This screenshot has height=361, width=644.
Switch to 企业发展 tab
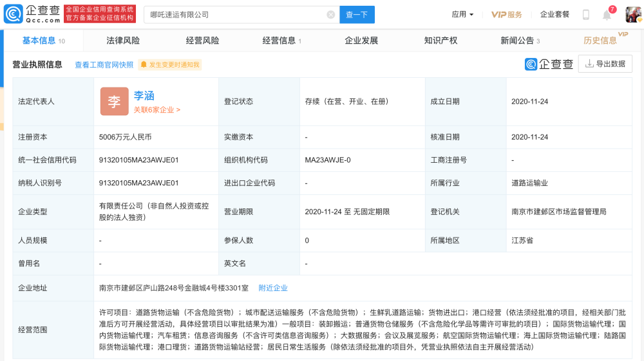[x=361, y=41]
